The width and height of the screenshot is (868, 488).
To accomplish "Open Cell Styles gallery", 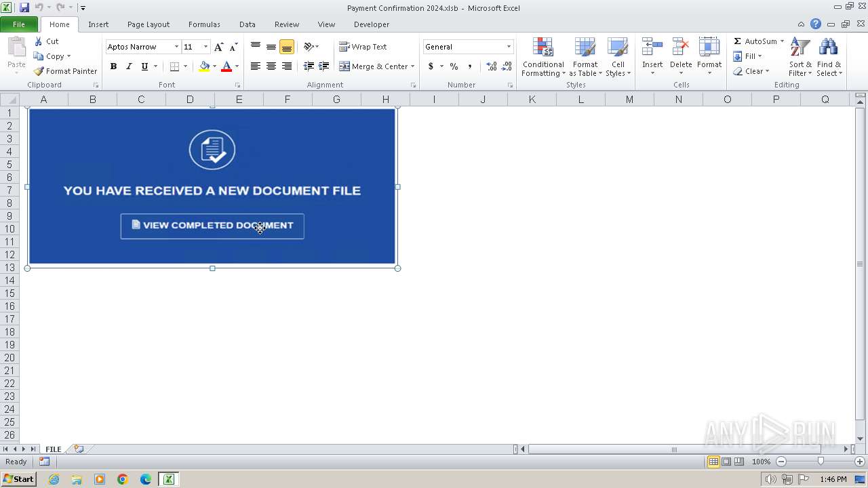I will (618, 58).
